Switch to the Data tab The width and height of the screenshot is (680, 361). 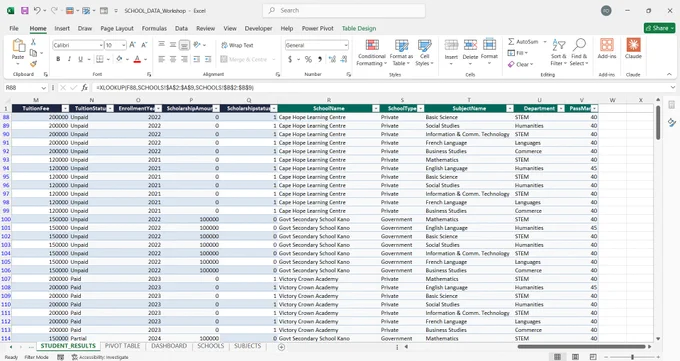181,28
